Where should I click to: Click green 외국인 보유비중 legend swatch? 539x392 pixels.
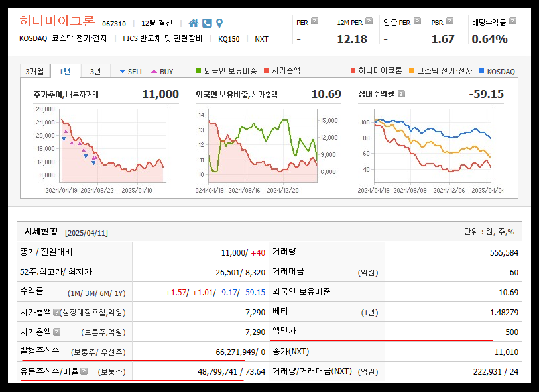click(198, 71)
